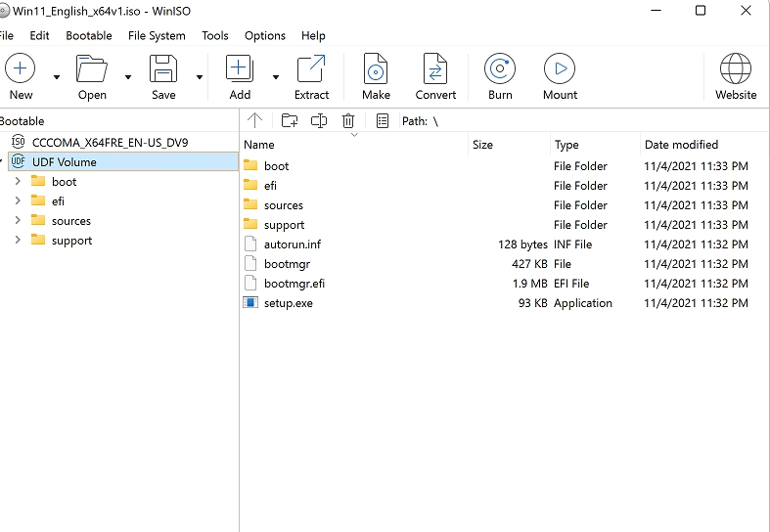The height and width of the screenshot is (532, 770).
Task: Click the Application type cell
Action: (583, 303)
